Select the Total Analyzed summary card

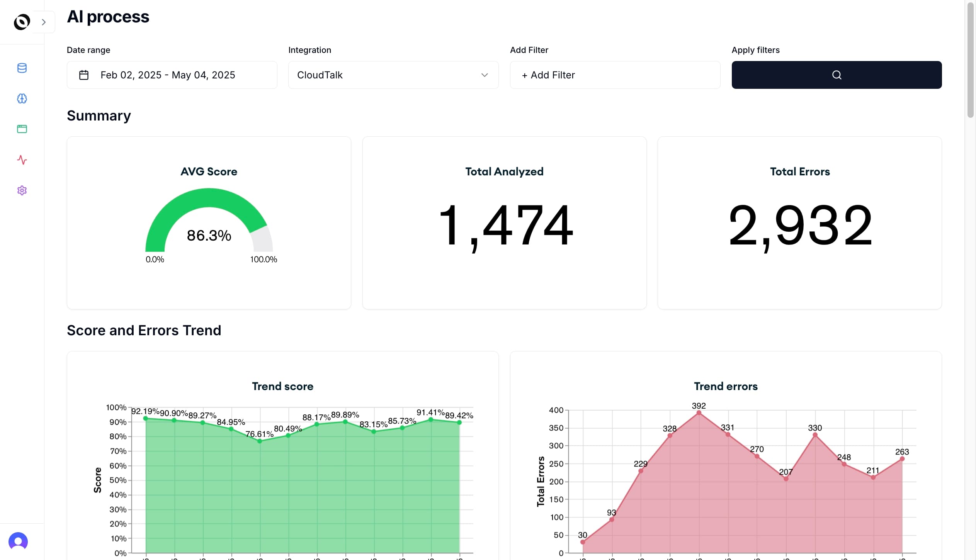point(504,222)
